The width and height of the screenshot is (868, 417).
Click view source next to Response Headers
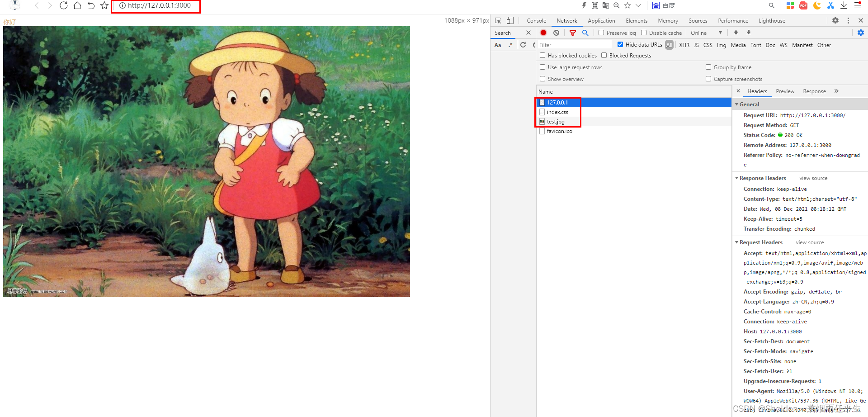(x=813, y=178)
